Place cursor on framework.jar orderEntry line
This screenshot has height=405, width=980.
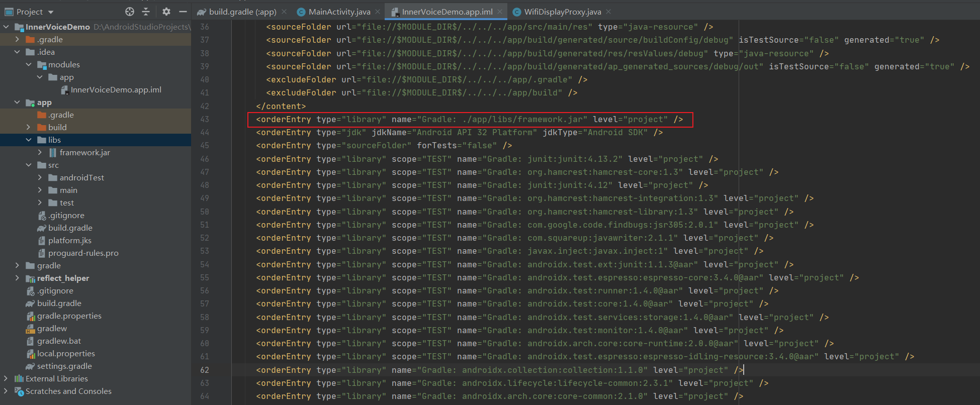[x=470, y=119]
